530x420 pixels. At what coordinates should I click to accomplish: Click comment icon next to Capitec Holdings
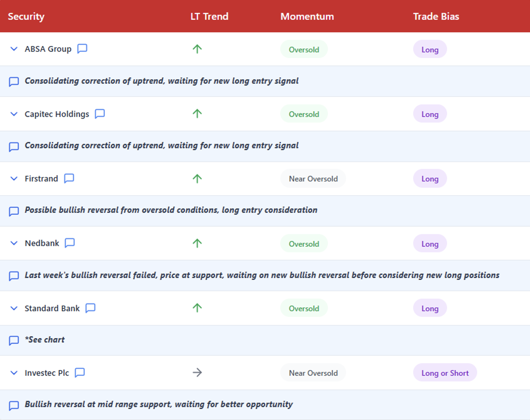100,114
